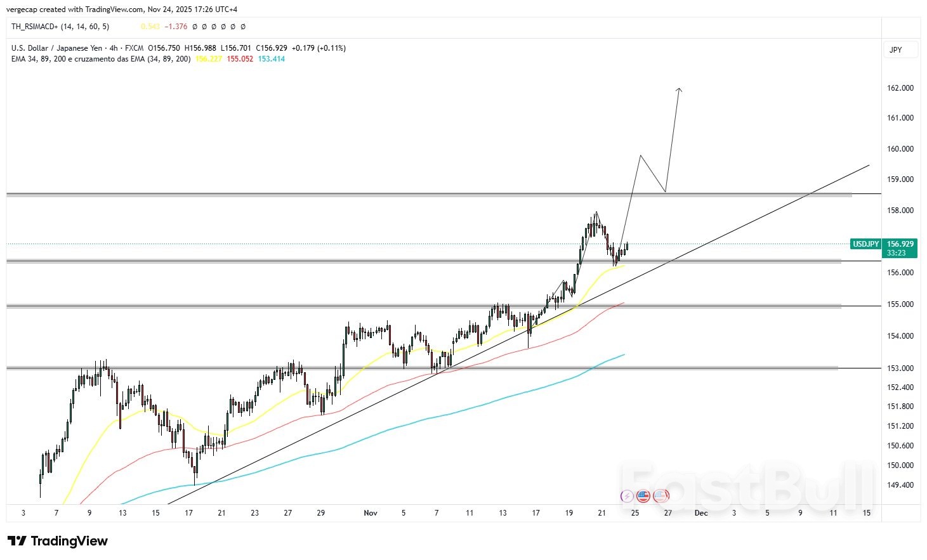Click the faded second US flag event icon

click(661, 497)
